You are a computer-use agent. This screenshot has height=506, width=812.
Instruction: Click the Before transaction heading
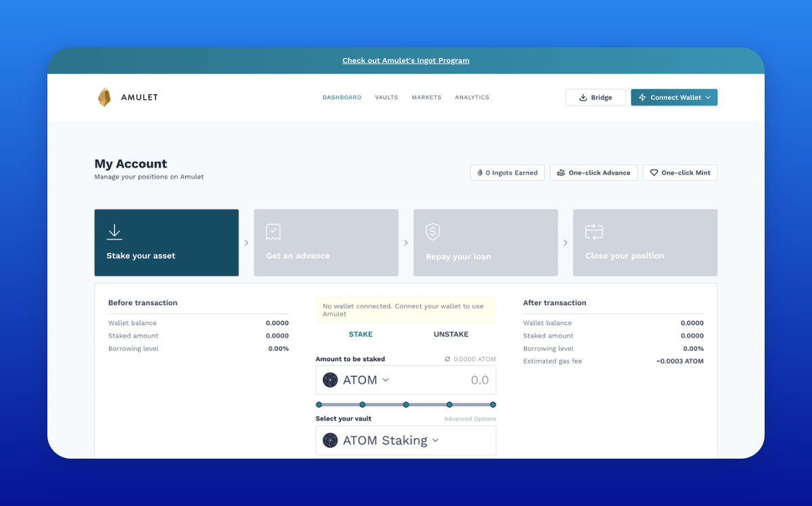[x=143, y=303]
